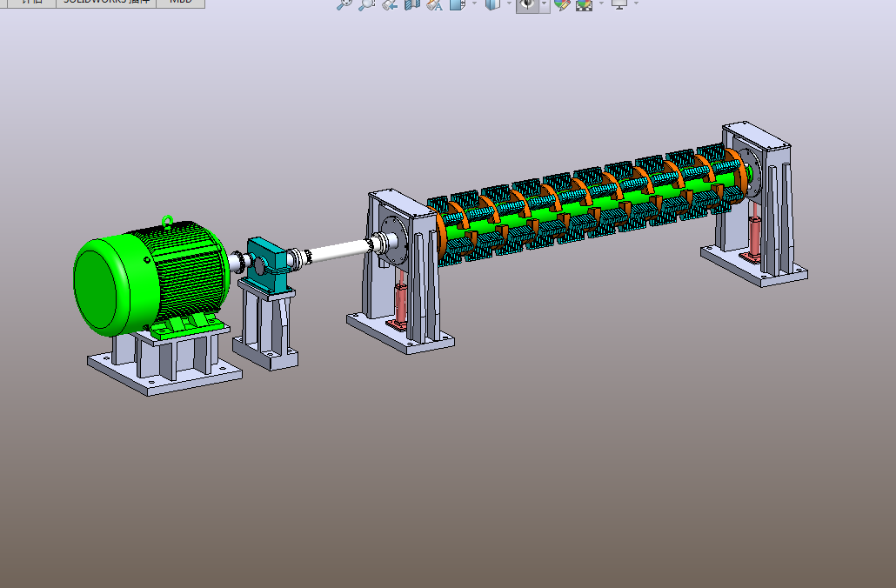896x588 pixels.
Task: Expand the Apply Scene dropdown arrow
Action: (x=601, y=4)
